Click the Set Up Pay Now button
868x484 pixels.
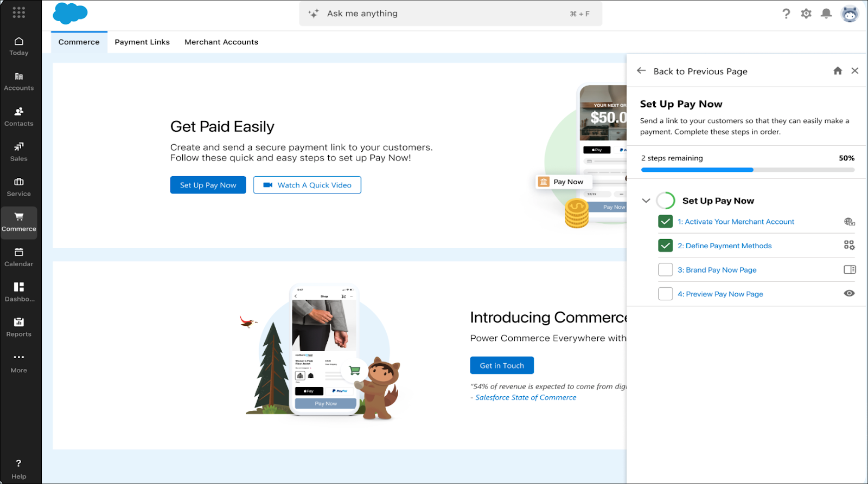click(x=208, y=185)
